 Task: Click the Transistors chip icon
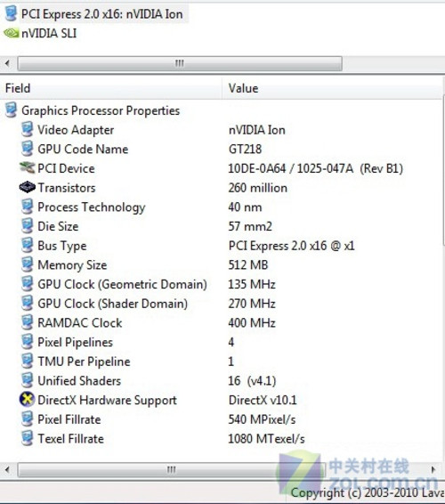pyautogui.click(x=27, y=187)
